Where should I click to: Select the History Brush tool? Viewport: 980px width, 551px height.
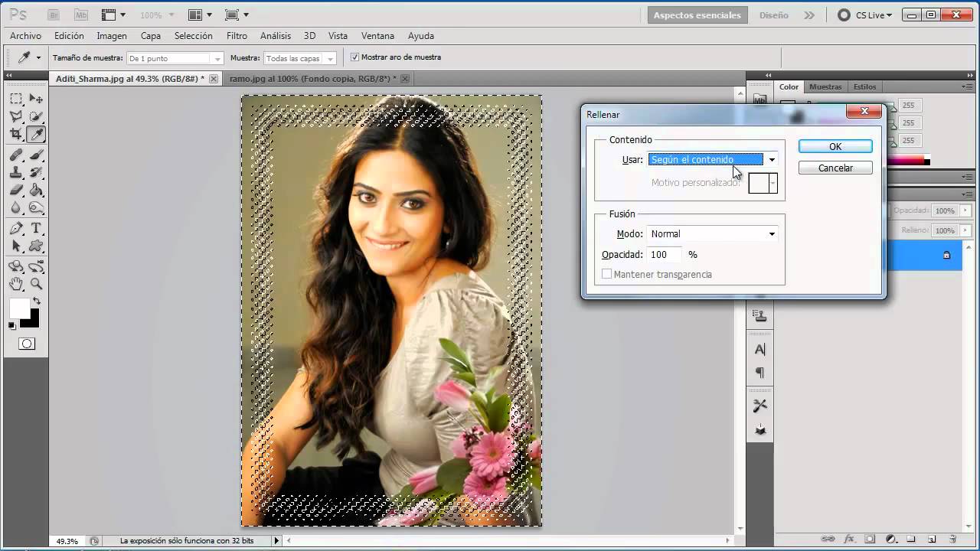click(36, 172)
